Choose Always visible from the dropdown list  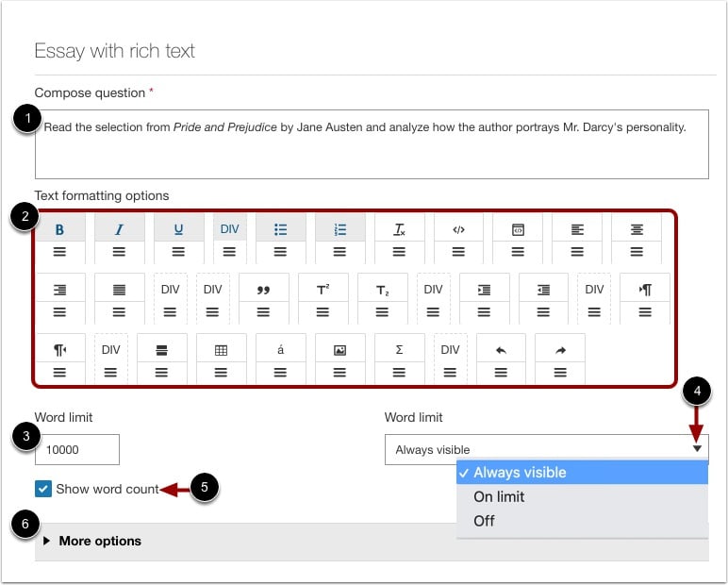click(582, 472)
